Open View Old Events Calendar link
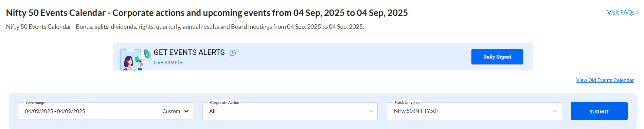 [x=605, y=80]
